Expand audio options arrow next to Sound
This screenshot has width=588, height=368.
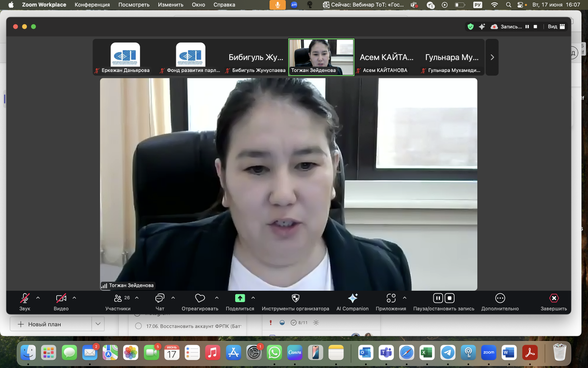tap(38, 298)
